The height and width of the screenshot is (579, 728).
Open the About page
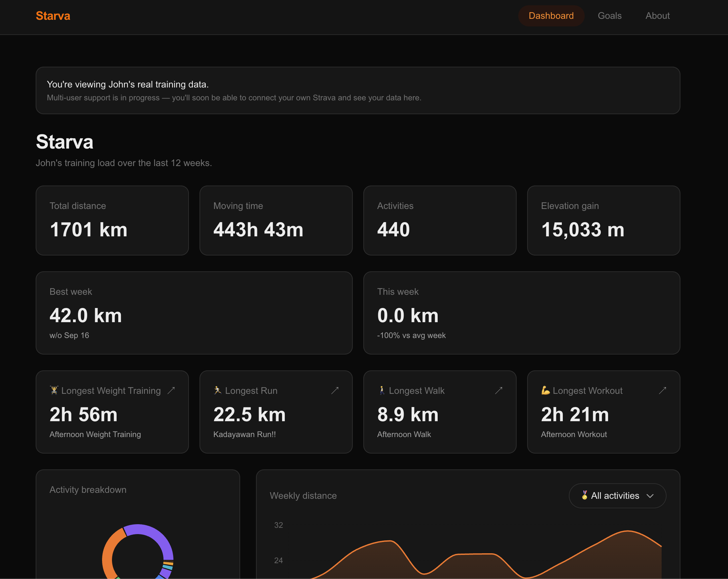(x=657, y=16)
